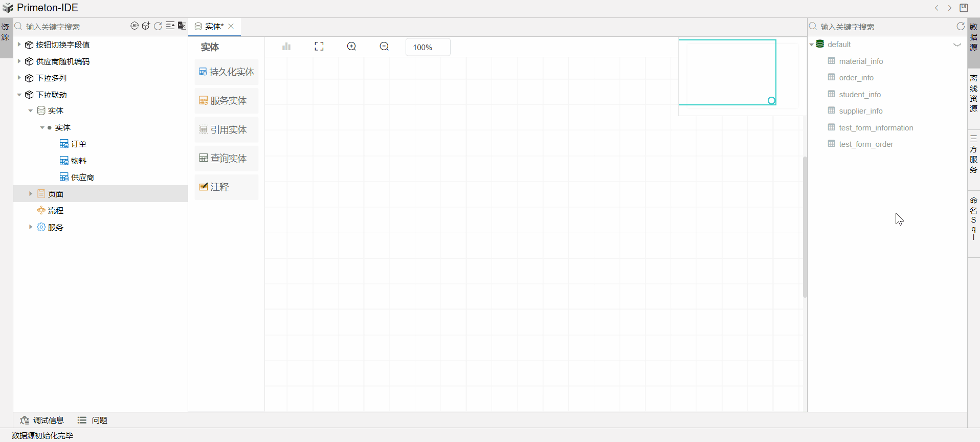
Task: Select the 查询实体 palette button
Action: pyautogui.click(x=226, y=159)
